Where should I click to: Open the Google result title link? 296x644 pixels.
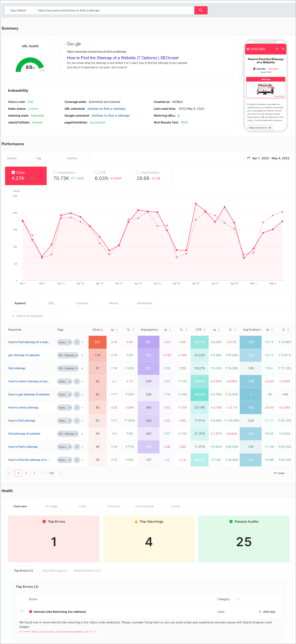tap(123, 58)
